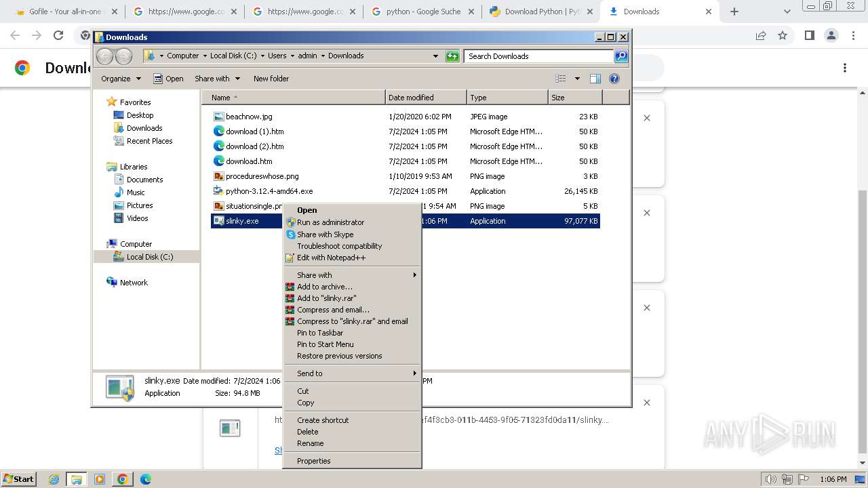
Task: Expand the Send to submenu
Action: point(352,373)
